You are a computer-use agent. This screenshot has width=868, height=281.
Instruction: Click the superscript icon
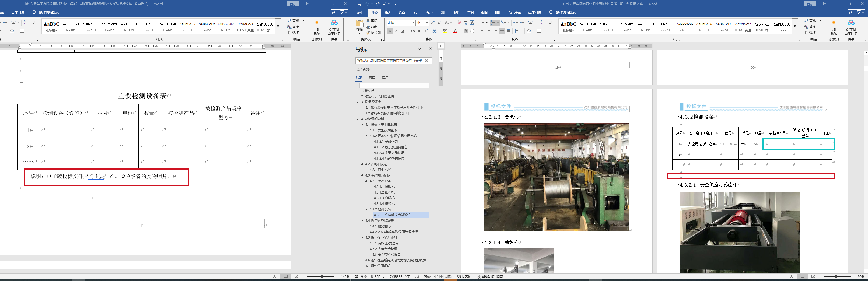point(426,31)
